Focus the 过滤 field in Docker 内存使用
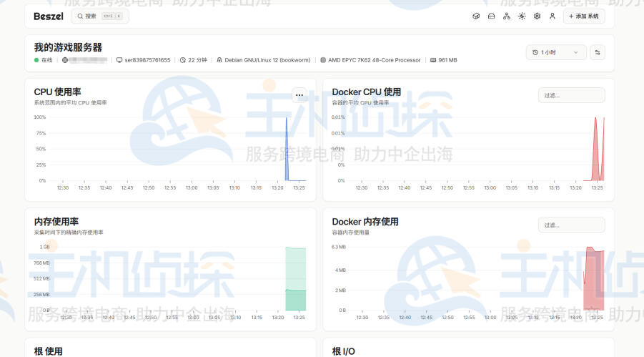 pyautogui.click(x=571, y=225)
